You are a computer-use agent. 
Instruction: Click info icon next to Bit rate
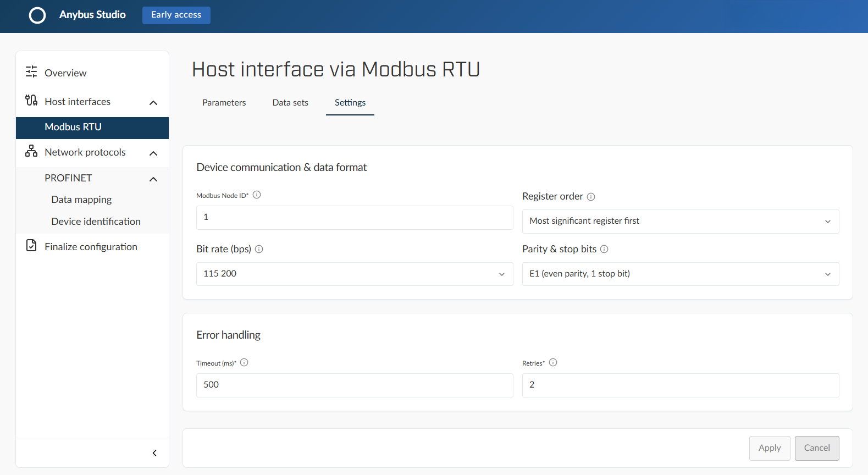(259, 249)
